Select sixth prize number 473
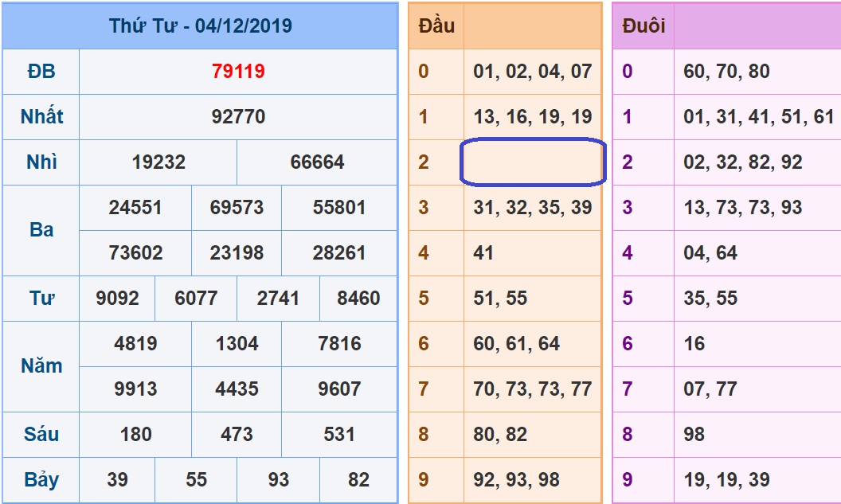 237,435
